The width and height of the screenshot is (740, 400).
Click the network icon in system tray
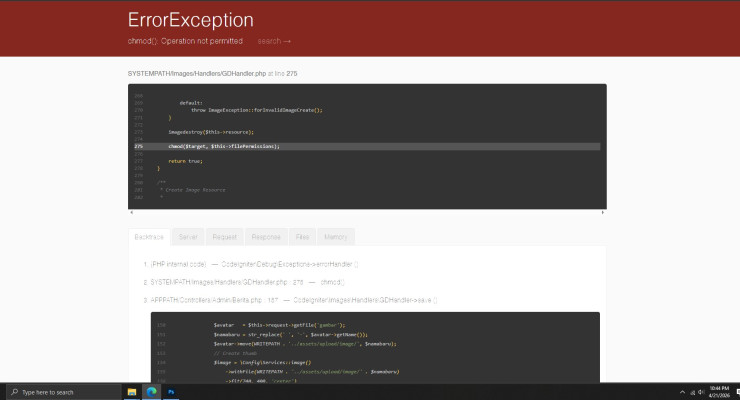tap(692, 392)
